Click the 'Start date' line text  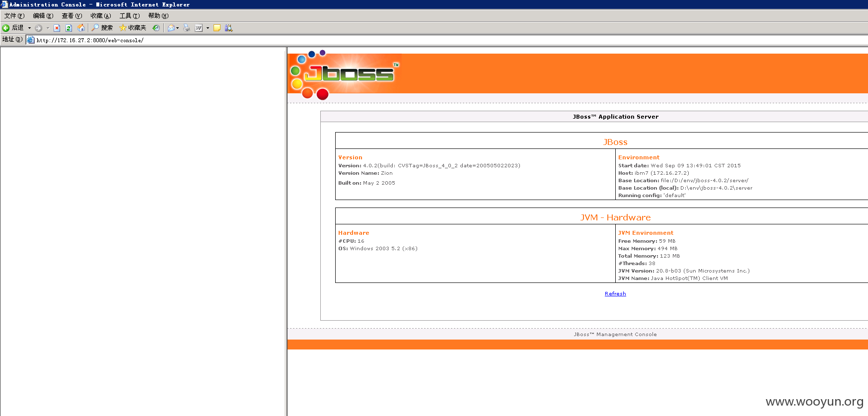point(679,166)
